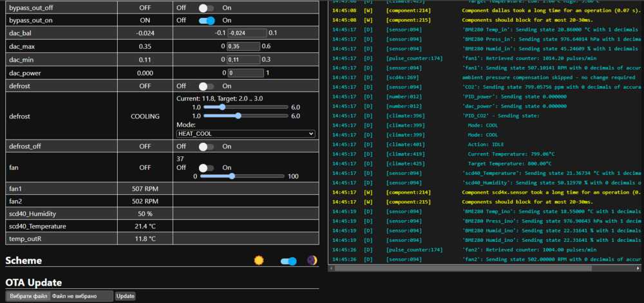Switch the fan toggle on
This screenshot has height=303, width=644.
pyautogui.click(x=207, y=168)
